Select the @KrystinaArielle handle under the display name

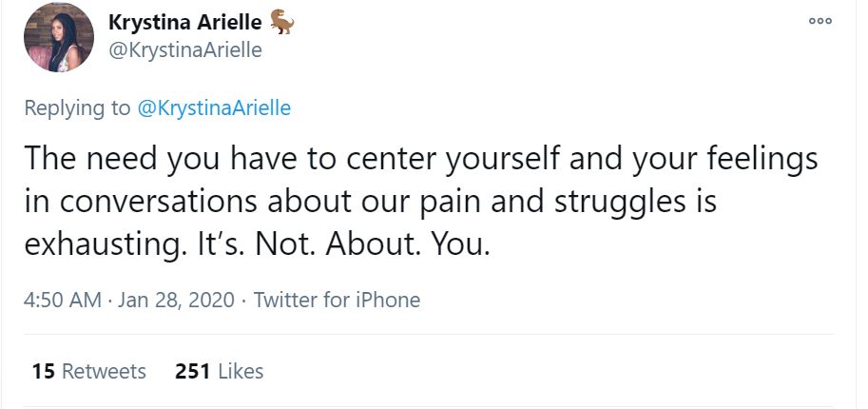(x=185, y=49)
